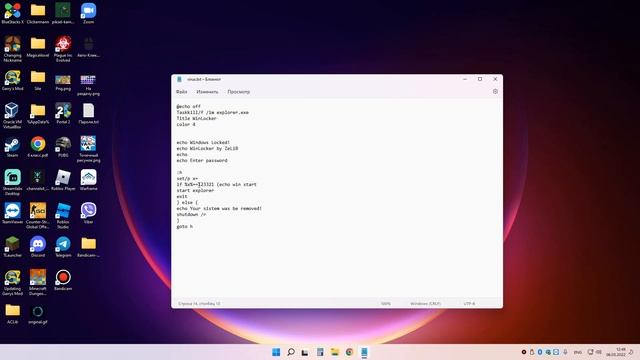Click the 100% zoom level in the status bar

[x=386, y=304]
